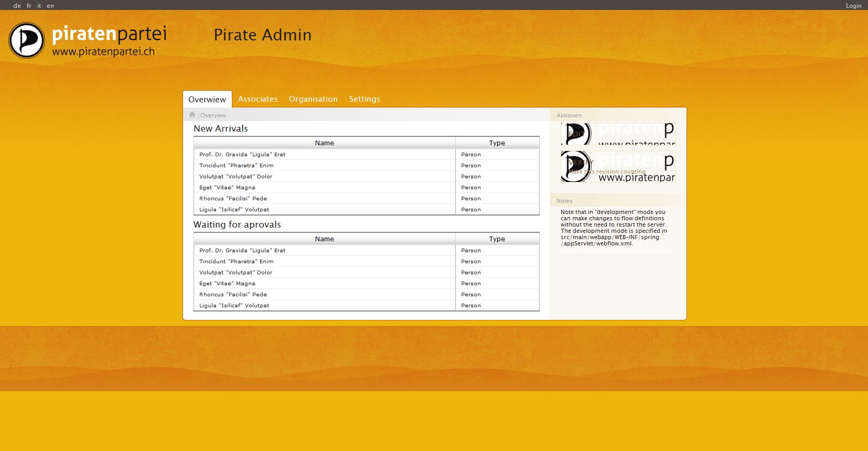Switch language to German (de)
Image resolution: width=868 pixels, height=451 pixels.
click(17, 6)
